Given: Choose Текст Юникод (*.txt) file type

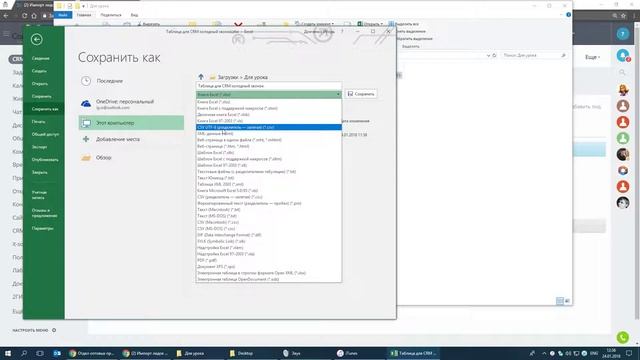Looking at the screenshot, I should pos(269,178).
